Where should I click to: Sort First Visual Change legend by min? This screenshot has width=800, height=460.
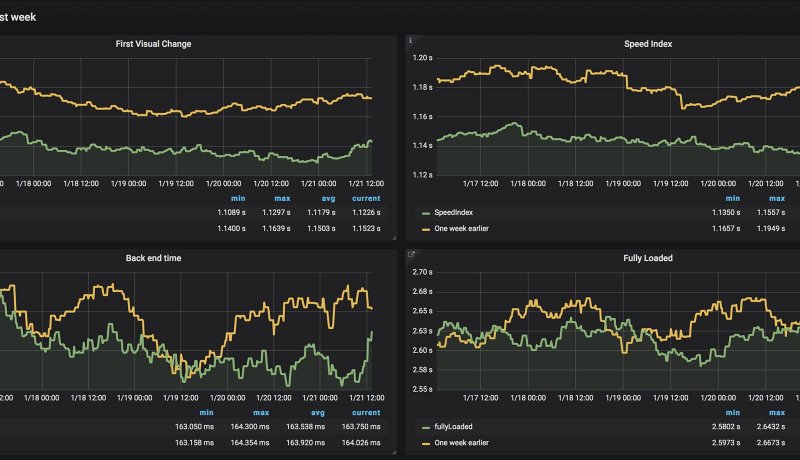pos(238,198)
